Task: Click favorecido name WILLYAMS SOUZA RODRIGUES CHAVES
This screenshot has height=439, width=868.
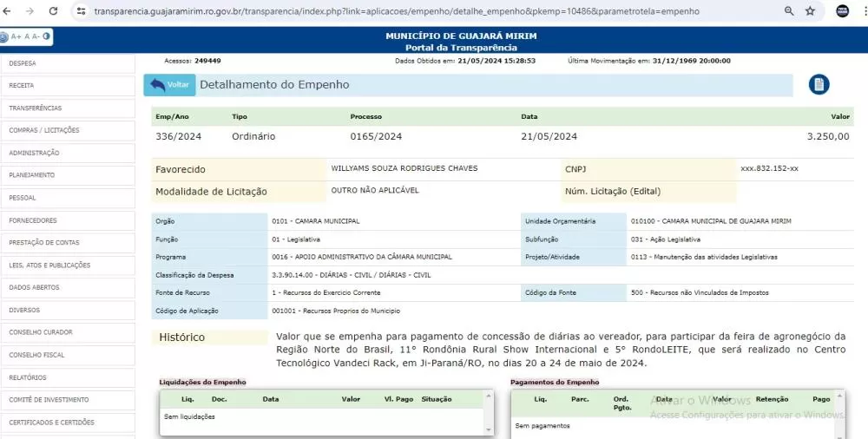Action: 404,168
